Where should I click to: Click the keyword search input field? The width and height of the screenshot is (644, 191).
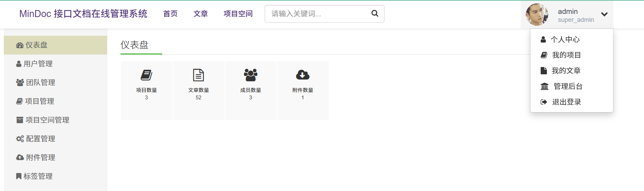pos(318,14)
